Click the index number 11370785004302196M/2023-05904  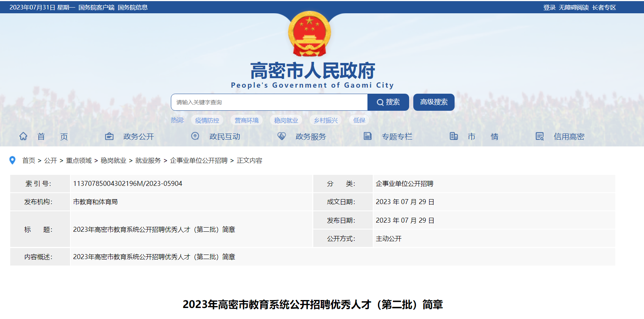[x=128, y=184]
